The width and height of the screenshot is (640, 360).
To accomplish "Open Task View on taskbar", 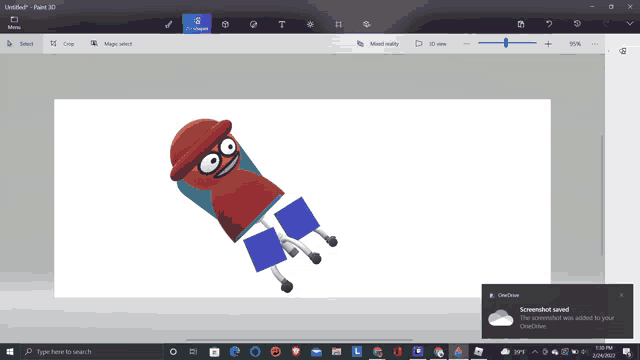I will (x=193, y=351).
